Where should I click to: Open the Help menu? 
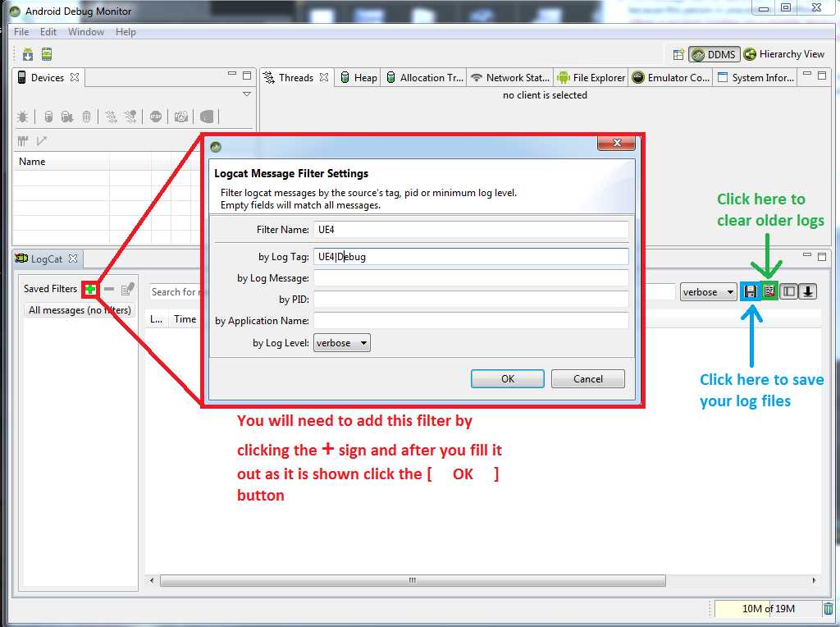[x=126, y=32]
